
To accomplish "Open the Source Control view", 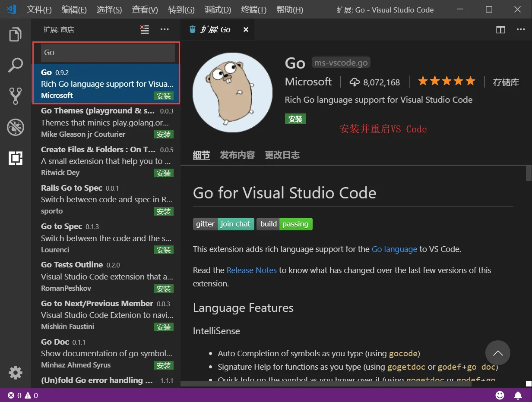I will pyautogui.click(x=16, y=96).
